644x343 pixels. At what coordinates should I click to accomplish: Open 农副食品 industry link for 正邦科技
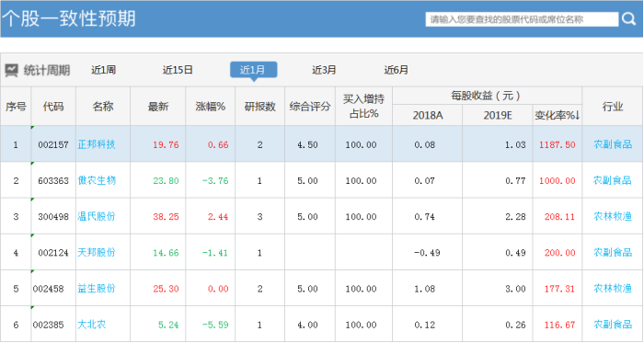[x=613, y=144]
